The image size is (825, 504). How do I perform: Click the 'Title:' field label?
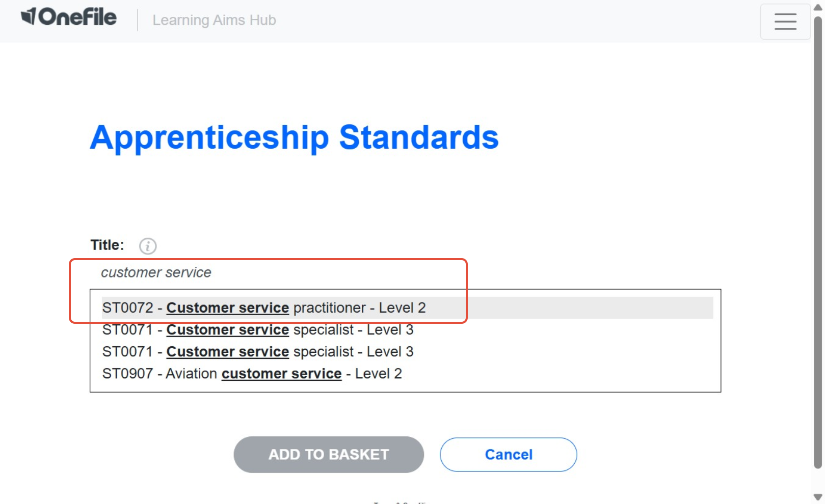107,245
